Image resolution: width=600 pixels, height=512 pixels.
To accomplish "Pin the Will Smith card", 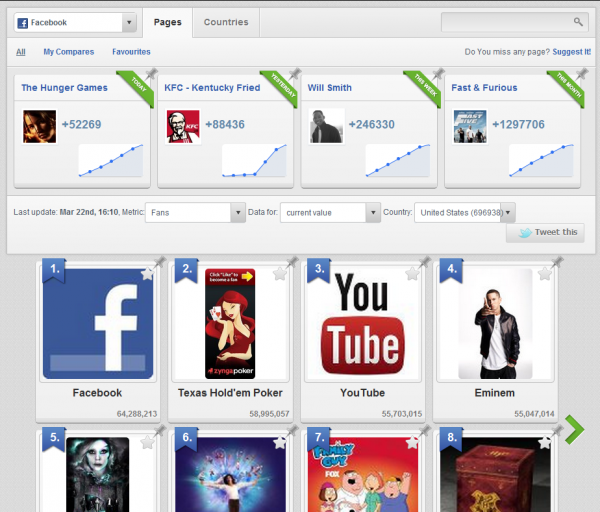I will coord(438,73).
